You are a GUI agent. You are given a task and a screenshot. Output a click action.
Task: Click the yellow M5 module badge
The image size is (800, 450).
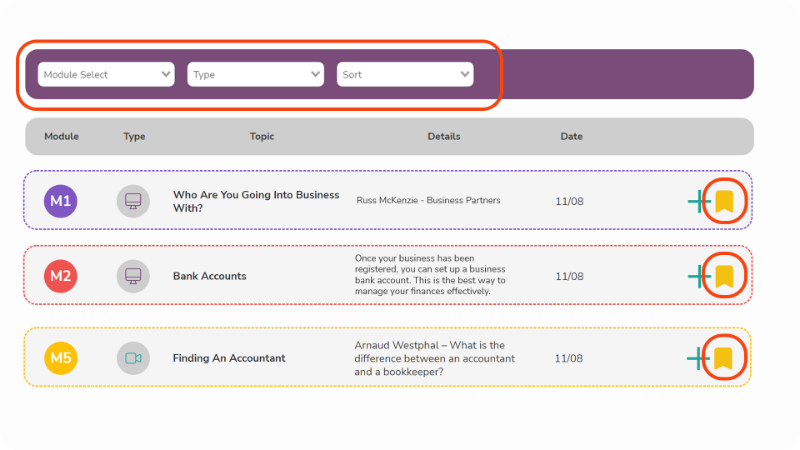click(61, 358)
